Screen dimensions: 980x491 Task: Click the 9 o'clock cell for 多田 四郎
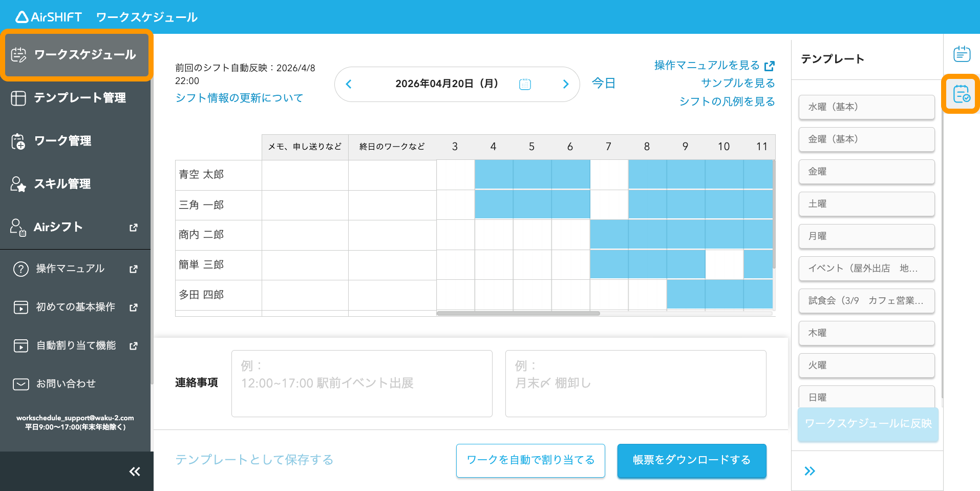(x=686, y=295)
